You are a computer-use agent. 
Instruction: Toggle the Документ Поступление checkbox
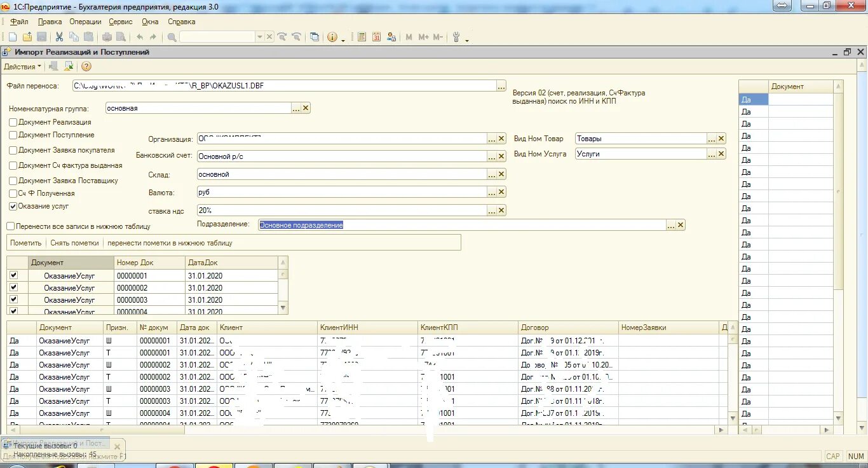[13, 135]
